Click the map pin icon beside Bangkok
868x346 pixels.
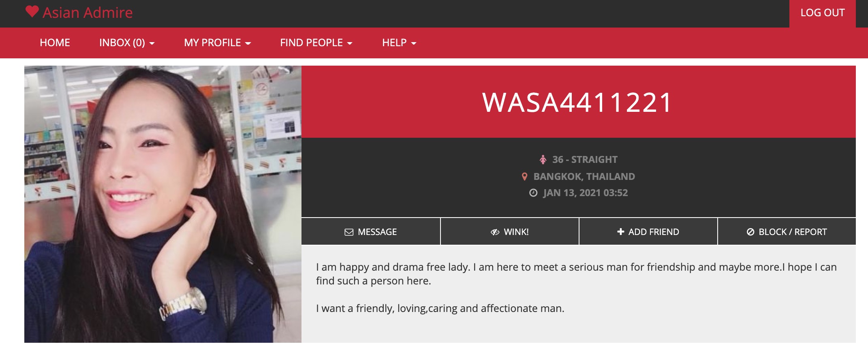click(x=524, y=177)
